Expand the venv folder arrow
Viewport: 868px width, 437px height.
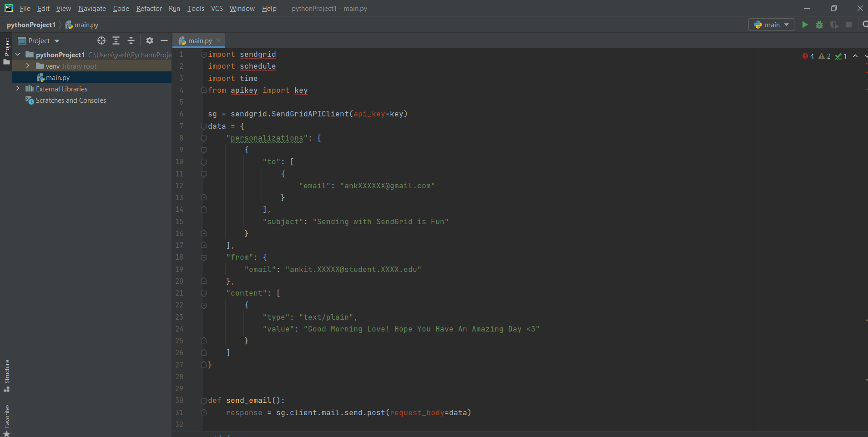click(28, 66)
